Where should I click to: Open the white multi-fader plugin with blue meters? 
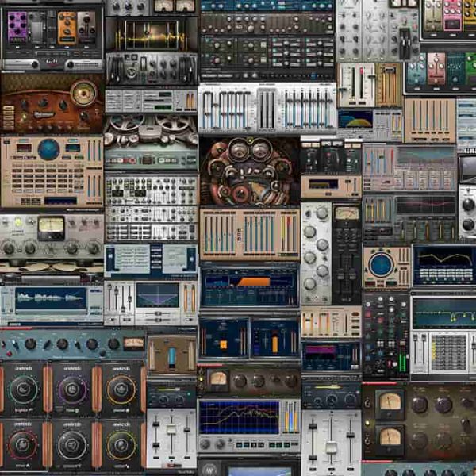click(x=267, y=109)
